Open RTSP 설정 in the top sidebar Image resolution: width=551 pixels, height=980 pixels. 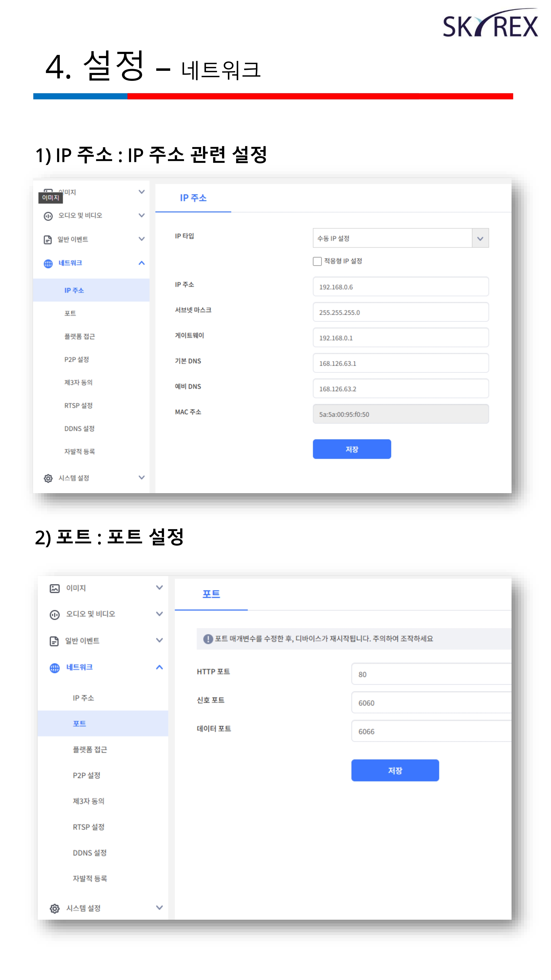pos(78,405)
